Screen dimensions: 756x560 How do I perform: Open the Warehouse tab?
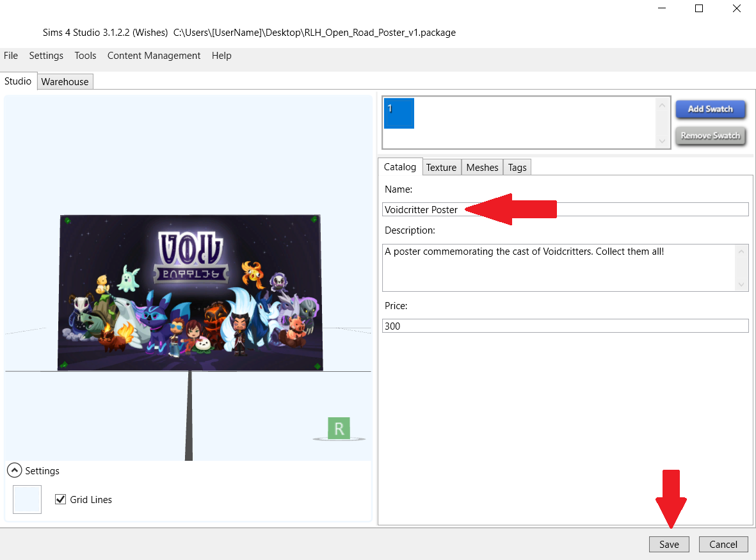(65, 81)
